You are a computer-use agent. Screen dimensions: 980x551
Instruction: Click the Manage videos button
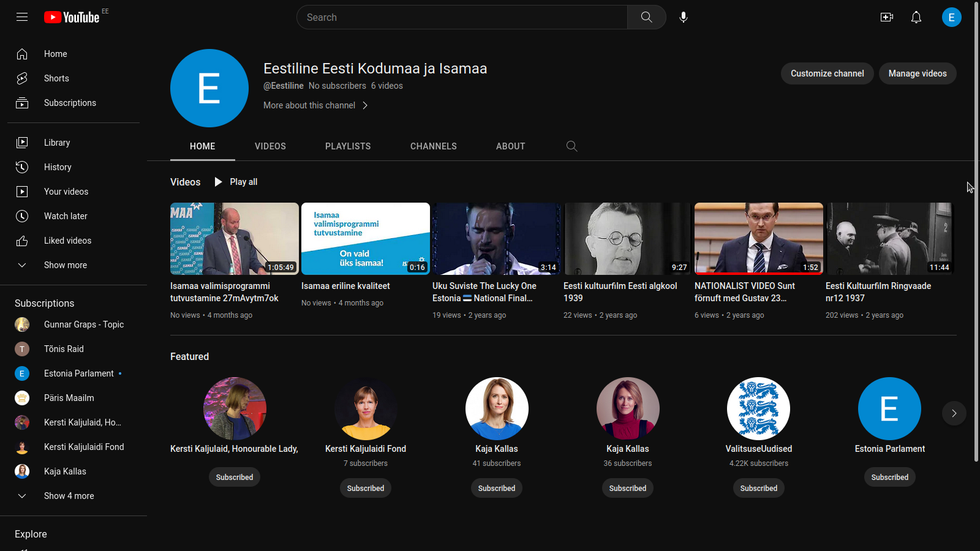pyautogui.click(x=917, y=73)
